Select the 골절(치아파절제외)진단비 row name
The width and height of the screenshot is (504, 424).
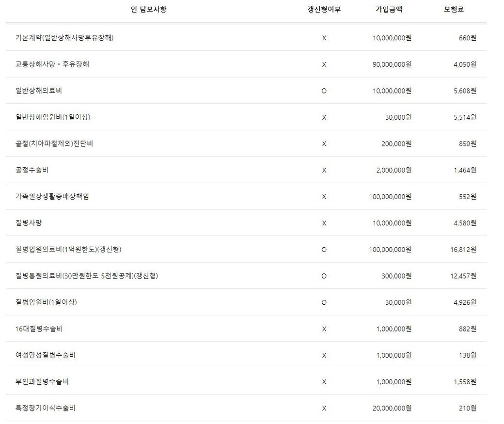tap(54, 144)
